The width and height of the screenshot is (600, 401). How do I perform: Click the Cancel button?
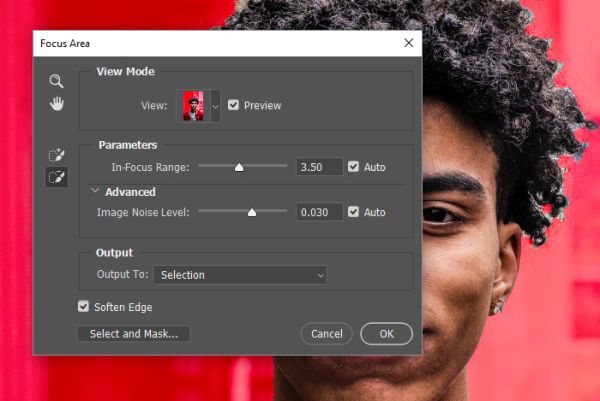point(326,334)
